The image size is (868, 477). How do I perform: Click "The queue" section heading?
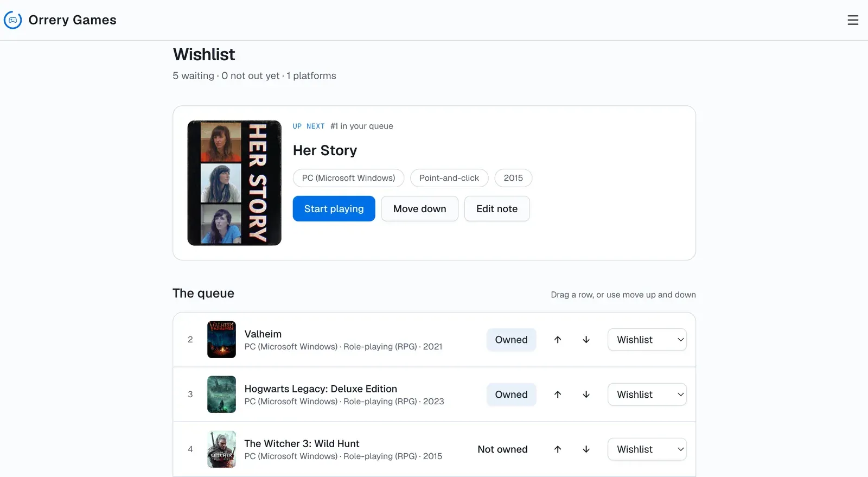tap(203, 293)
